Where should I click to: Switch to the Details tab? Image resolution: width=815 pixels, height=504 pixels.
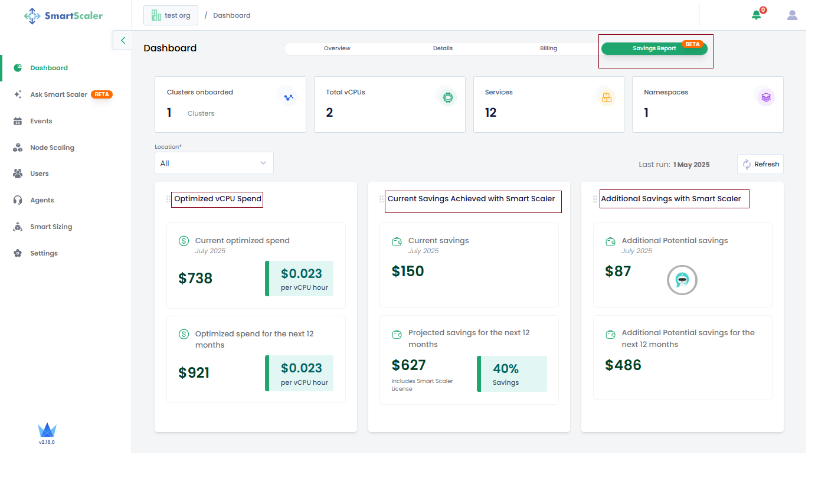443,48
